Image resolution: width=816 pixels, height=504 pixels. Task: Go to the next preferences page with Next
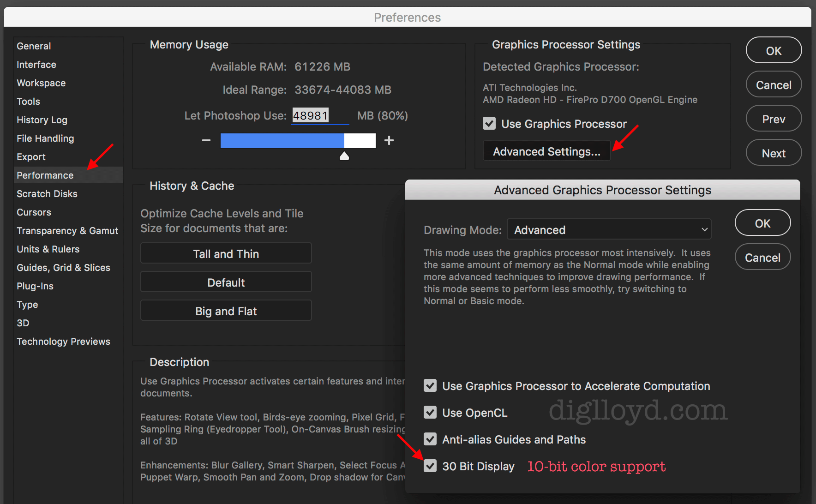point(774,153)
